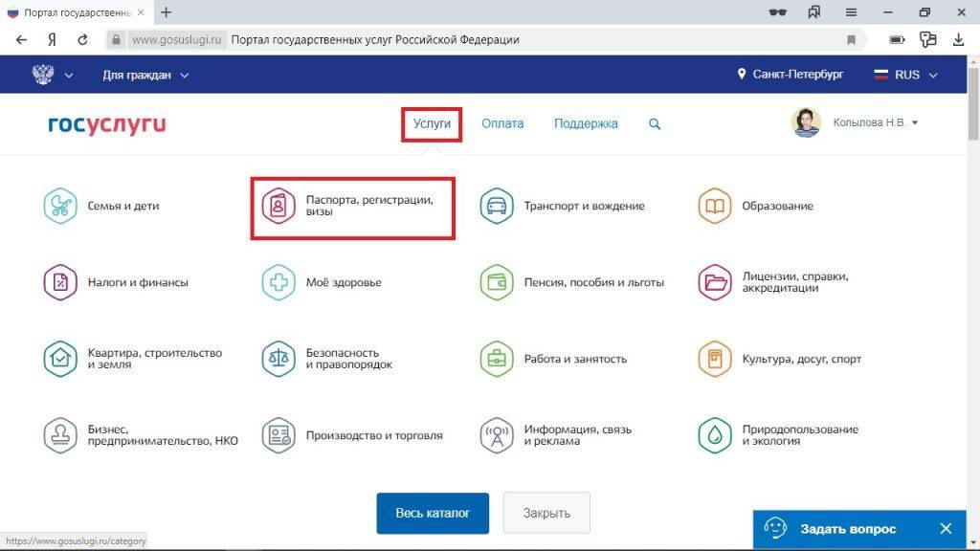980x551 pixels.
Task: Open Налоги и финансы percent icon
Action: [x=60, y=282]
